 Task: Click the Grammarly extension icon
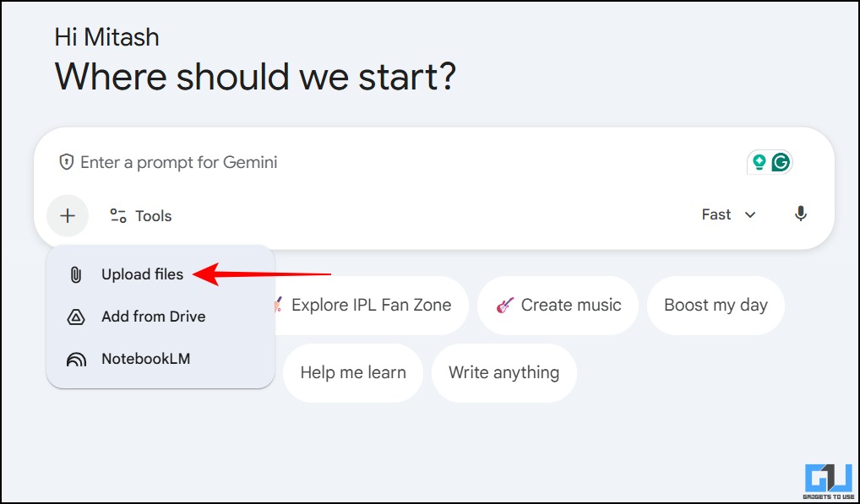781,162
